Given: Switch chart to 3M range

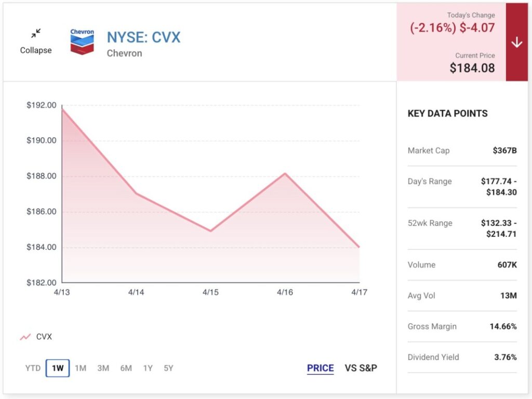Looking at the screenshot, I should tap(103, 368).
